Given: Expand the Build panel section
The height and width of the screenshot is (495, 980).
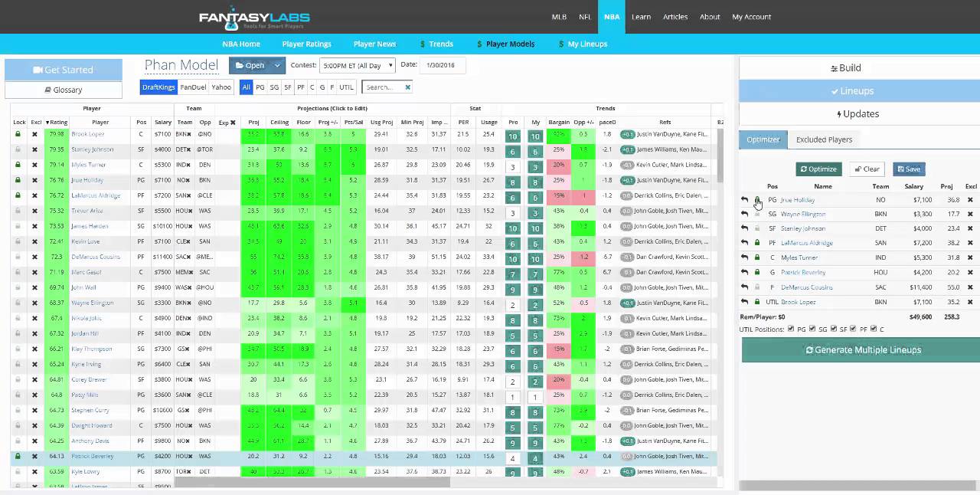Looking at the screenshot, I should tap(859, 68).
